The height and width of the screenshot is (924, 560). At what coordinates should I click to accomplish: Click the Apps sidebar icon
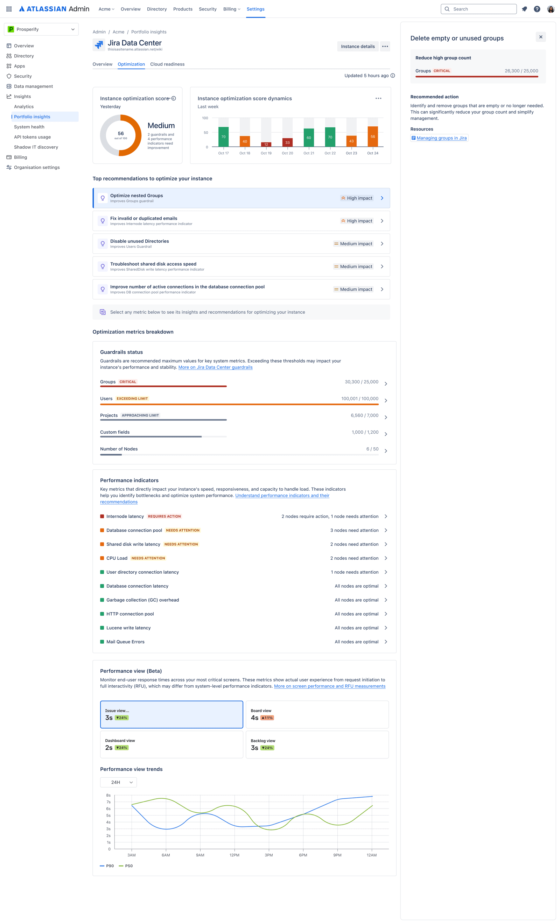coord(9,66)
